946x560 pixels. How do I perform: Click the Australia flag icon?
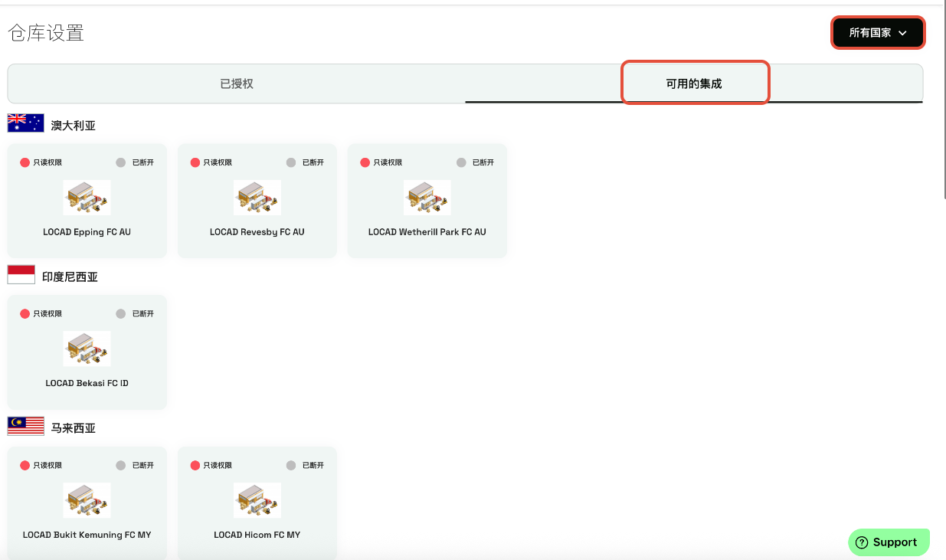pos(26,123)
